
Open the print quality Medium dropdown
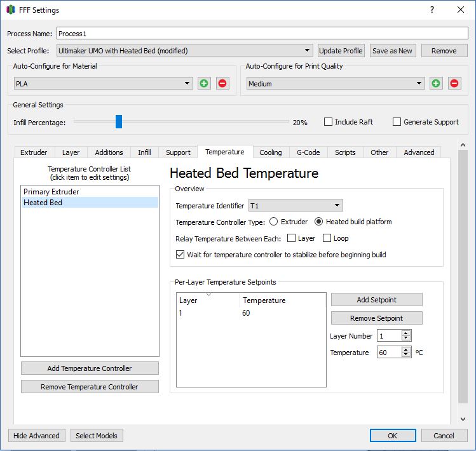coord(336,83)
